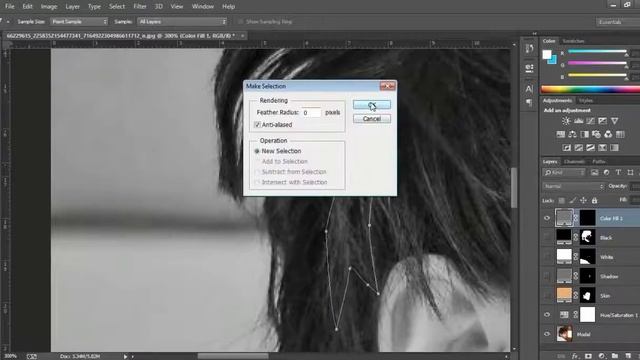The height and width of the screenshot is (360, 640).
Task: Open the Character panel icon
Action: tap(529, 89)
